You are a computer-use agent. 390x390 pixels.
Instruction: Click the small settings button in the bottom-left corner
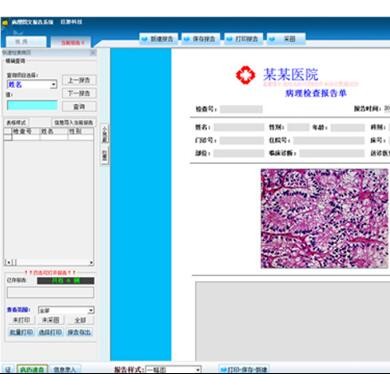8,369
